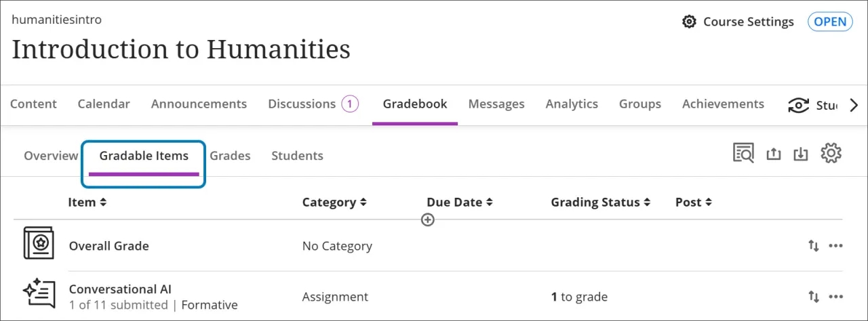Toggle Student Preview eye icon
The image size is (868, 321).
pyautogui.click(x=798, y=105)
